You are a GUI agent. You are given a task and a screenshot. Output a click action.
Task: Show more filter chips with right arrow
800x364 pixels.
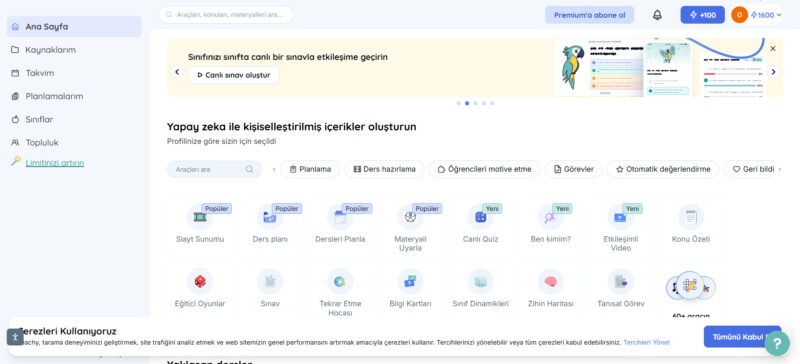click(779, 169)
